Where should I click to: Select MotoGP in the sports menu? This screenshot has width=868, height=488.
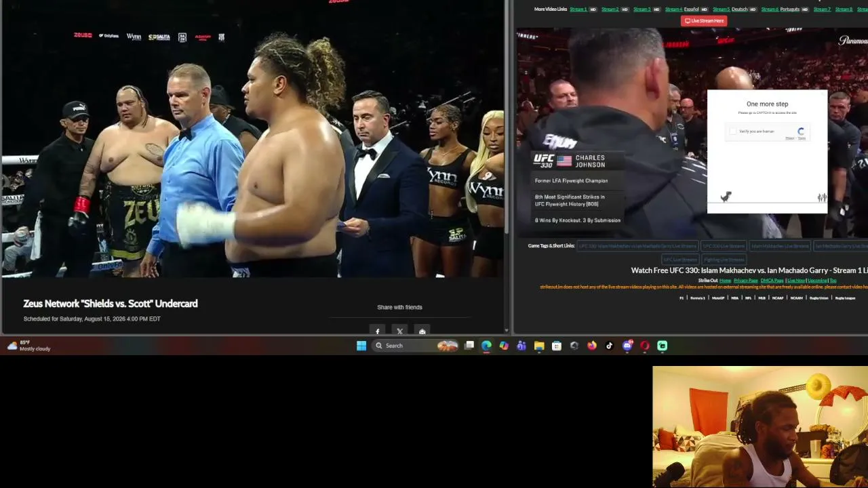717,298
